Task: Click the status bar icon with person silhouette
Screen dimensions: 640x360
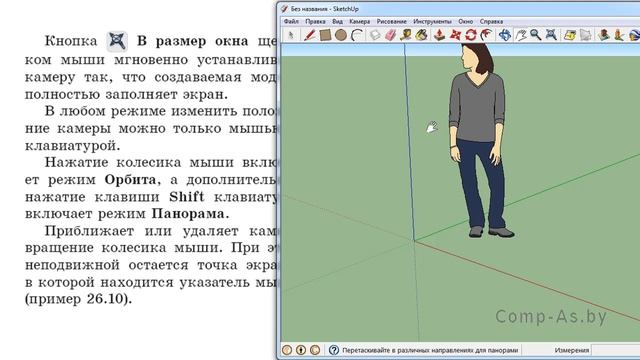Action: tap(301, 350)
